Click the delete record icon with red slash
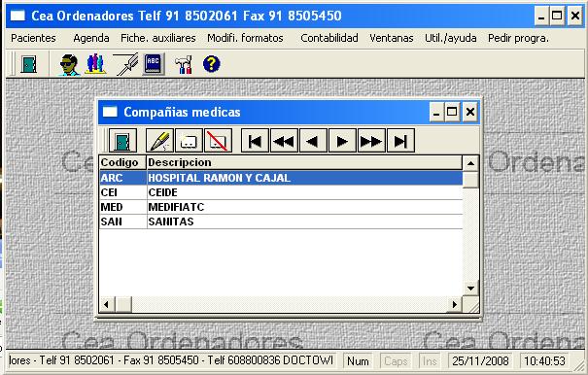 pyautogui.click(x=219, y=141)
